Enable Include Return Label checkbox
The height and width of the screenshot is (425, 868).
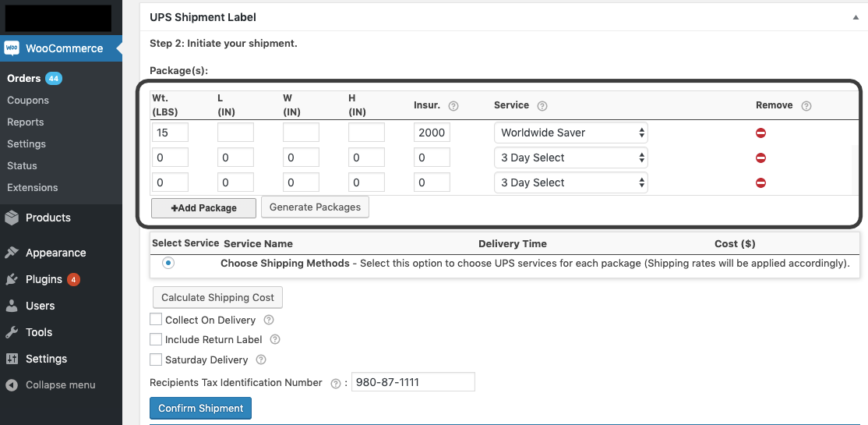pos(156,339)
